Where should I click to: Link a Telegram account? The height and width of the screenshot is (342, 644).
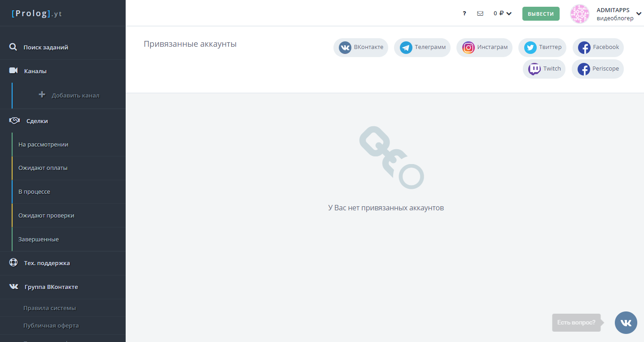click(x=422, y=47)
